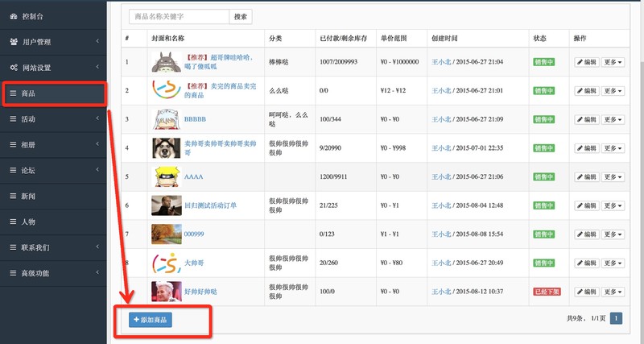
Task: Expand 相册 submenu chevron
Action: pos(97,144)
